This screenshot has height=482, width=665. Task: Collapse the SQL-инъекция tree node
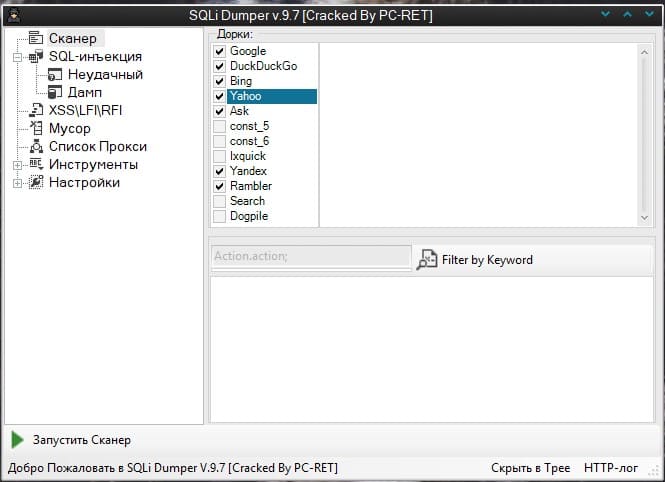point(17,57)
